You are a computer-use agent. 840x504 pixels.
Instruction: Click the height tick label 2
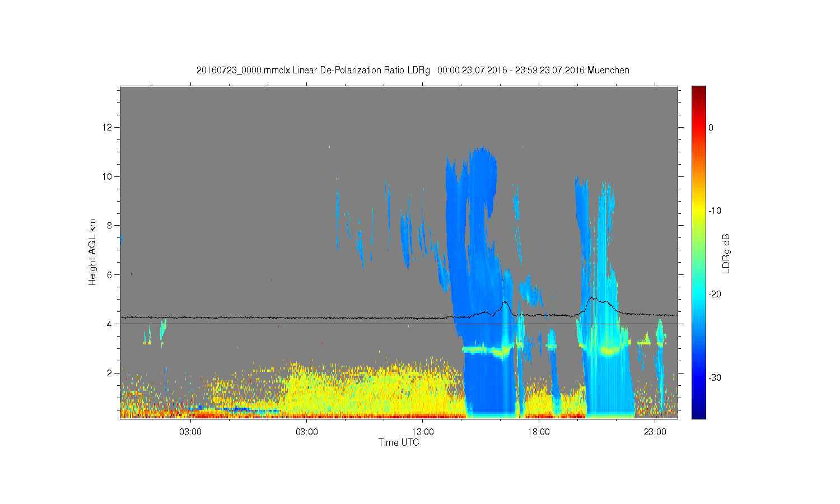point(110,373)
